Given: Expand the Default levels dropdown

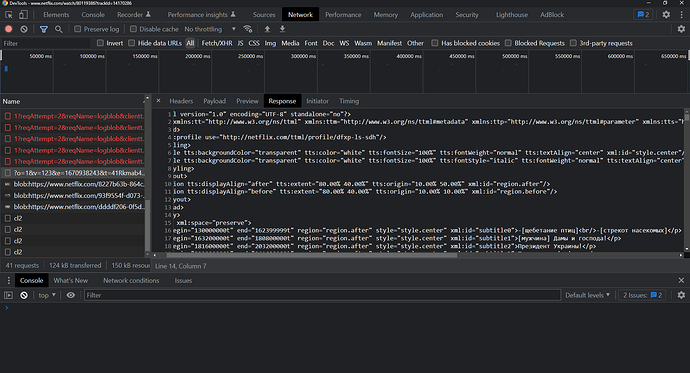Looking at the screenshot, I should pyautogui.click(x=587, y=295).
